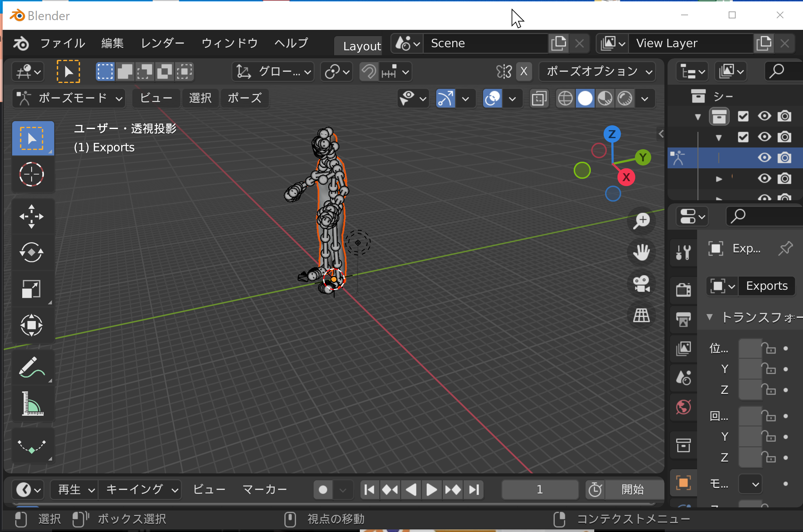This screenshot has width=803, height=532.
Task: Toggle camera view icon
Action: [x=641, y=284]
